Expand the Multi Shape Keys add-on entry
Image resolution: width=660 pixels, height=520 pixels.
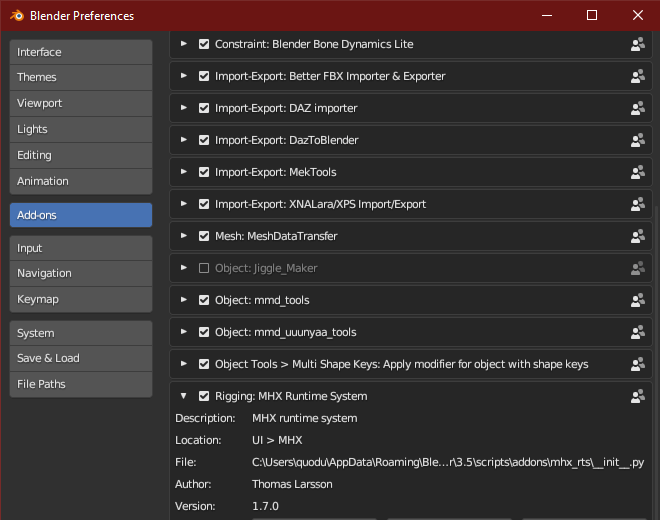(x=184, y=364)
